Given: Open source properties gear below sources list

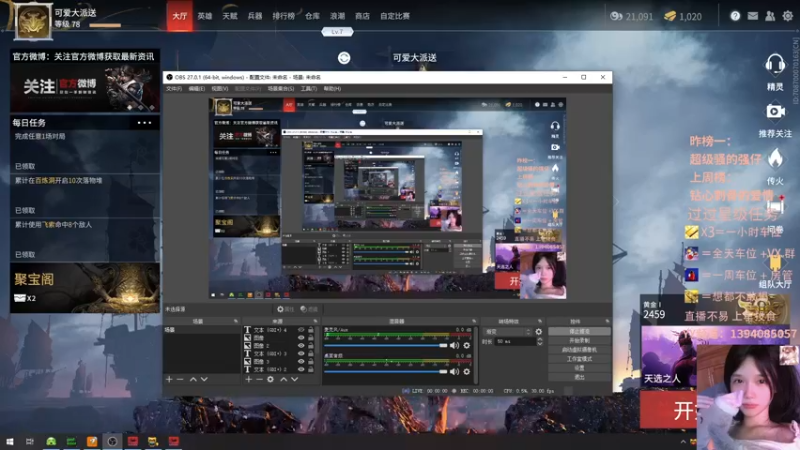Looking at the screenshot, I should click(x=270, y=379).
